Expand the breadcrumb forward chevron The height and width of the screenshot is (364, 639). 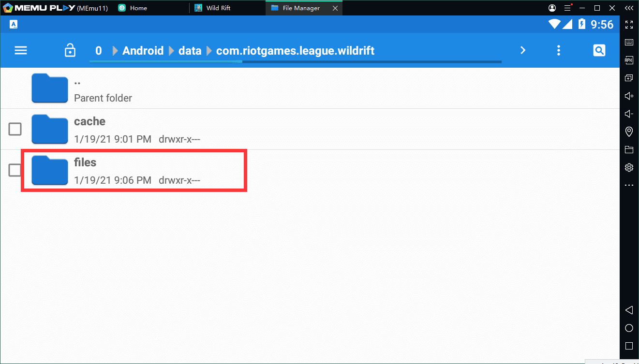coord(522,50)
